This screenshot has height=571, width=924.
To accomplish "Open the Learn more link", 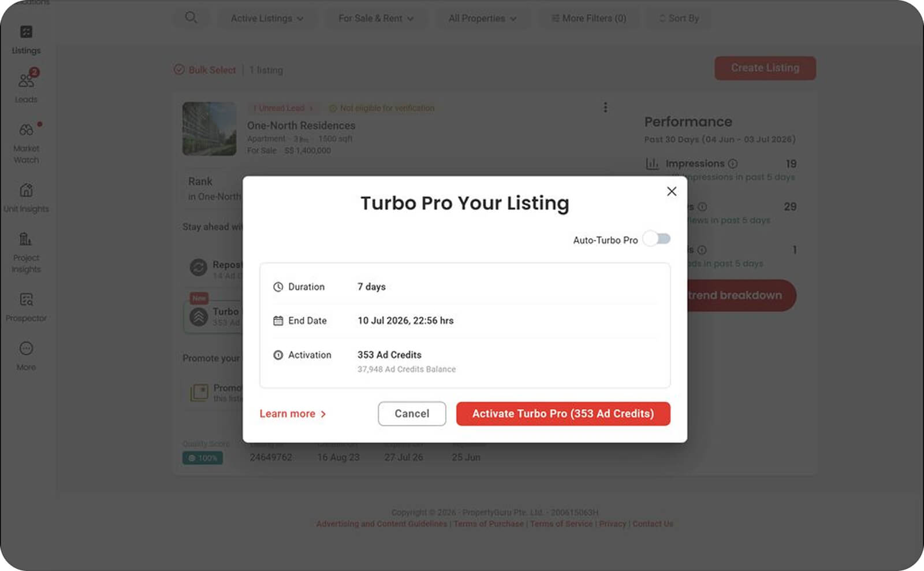I will (x=293, y=414).
